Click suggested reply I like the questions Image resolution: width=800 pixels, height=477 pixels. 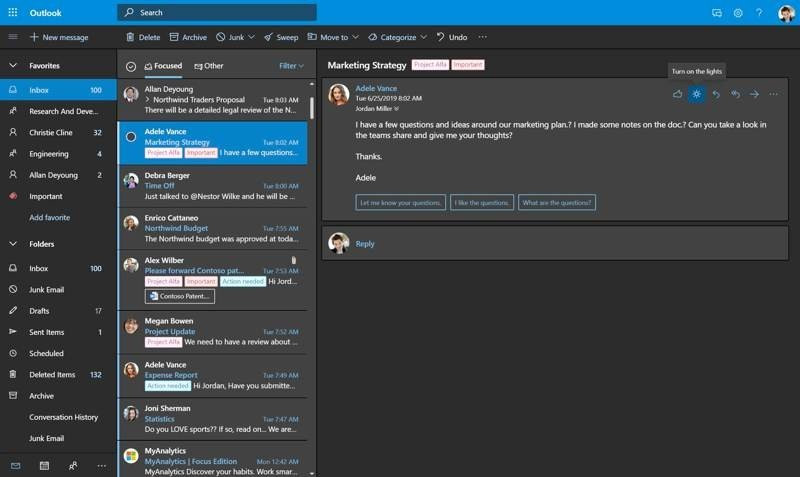(x=482, y=203)
